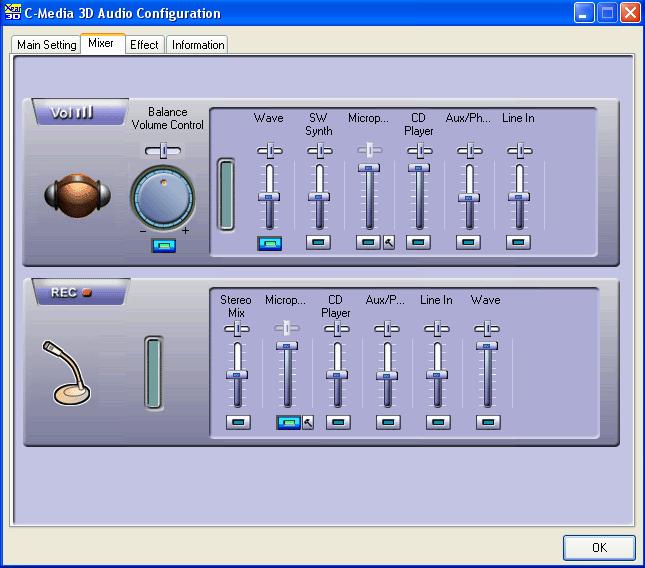Click the recording Aux/Phone volume fader
The image size is (645, 568).
[x=387, y=376]
